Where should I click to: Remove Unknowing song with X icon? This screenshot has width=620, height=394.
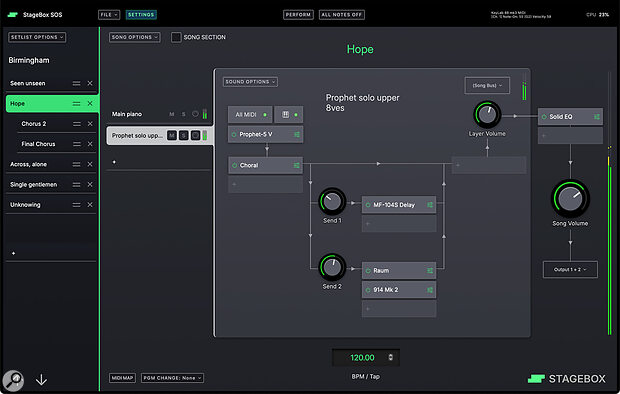coord(90,205)
